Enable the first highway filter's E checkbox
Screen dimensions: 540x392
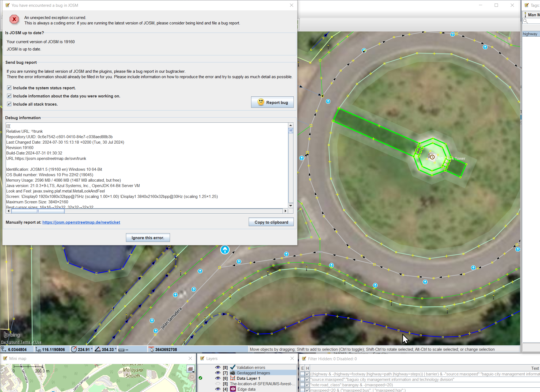[302, 374]
